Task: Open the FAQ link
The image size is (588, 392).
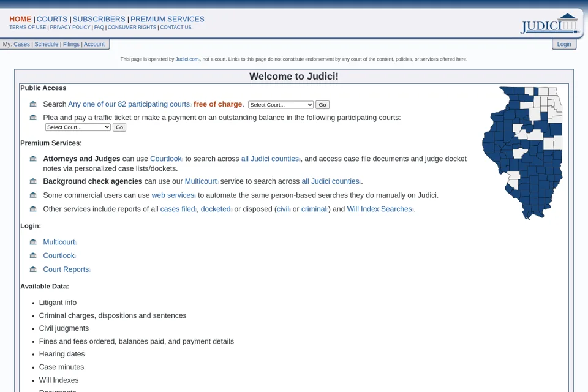Action: [x=99, y=28]
